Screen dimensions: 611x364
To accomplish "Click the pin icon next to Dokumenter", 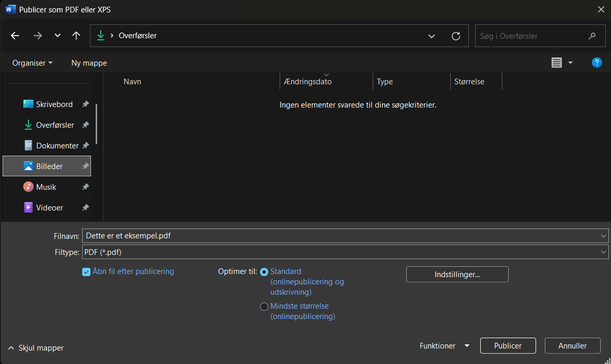I will 85,145.
